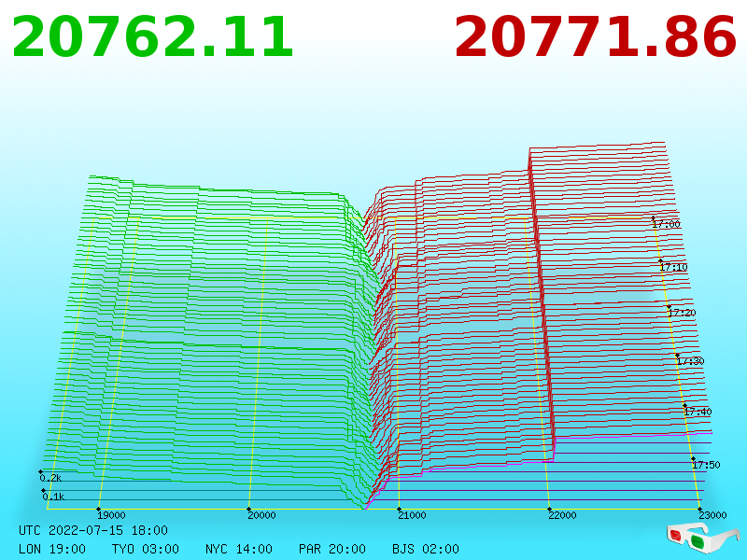Click the UTC 2022-07-15 18:00 timestamp
Screen dimensions: 747x560
[x=93, y=530]
